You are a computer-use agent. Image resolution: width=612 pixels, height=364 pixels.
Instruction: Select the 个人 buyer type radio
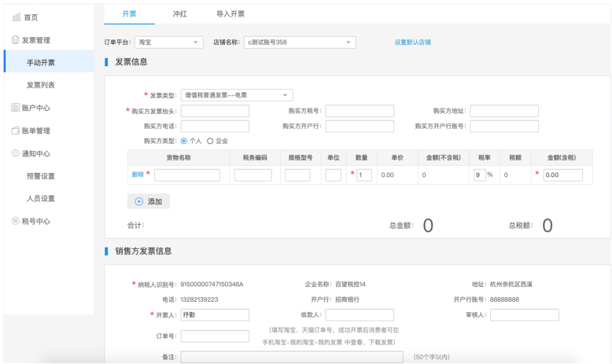pyautogui.click(x=184, y=141)
